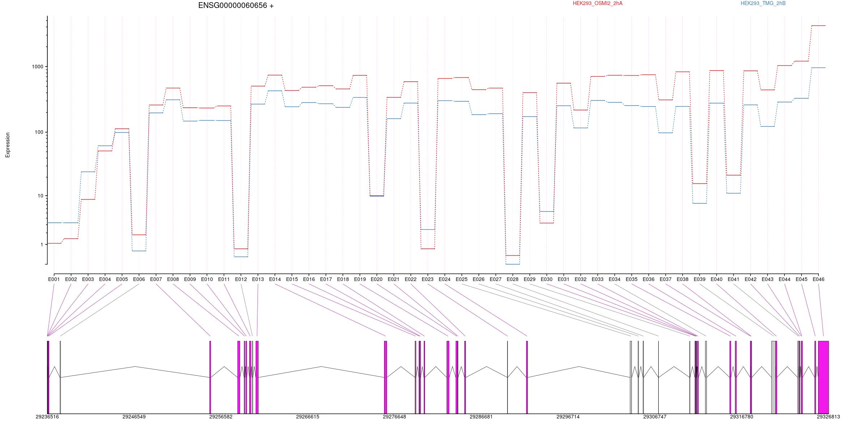Click exon label E012

[x=241, y=279]
